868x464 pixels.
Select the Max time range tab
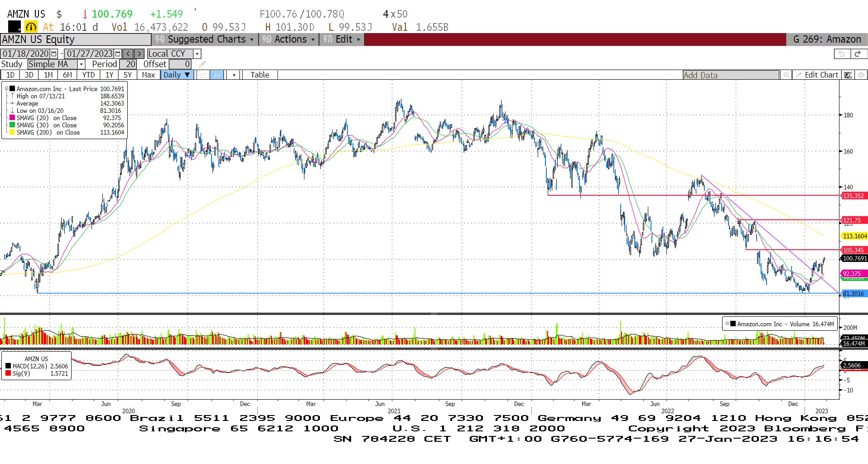(148, 75)
